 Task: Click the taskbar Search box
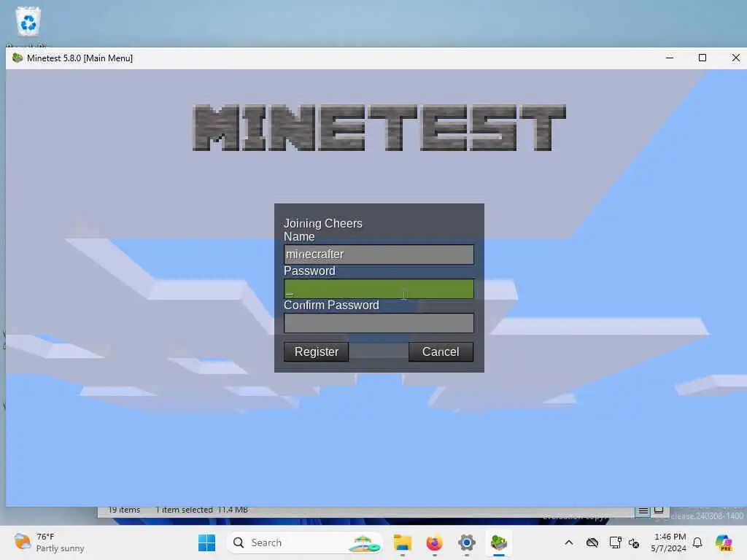click(x=305, y=542)
